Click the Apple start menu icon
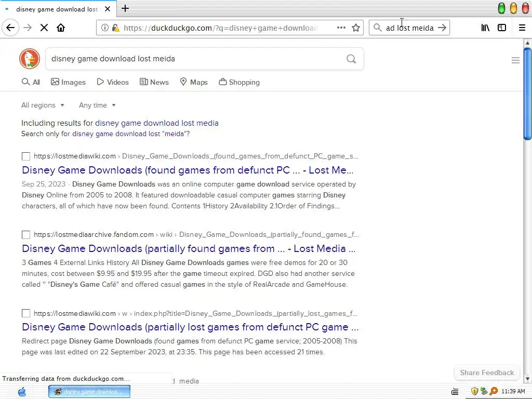This screenshot has height=399, width=532. tap(22, 392)
